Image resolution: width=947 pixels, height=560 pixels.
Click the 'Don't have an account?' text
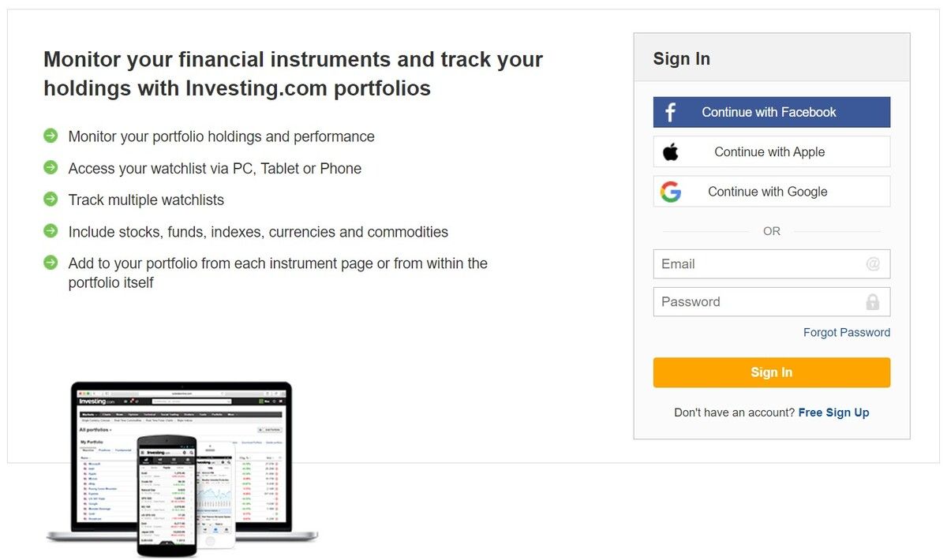coord(734,412)
